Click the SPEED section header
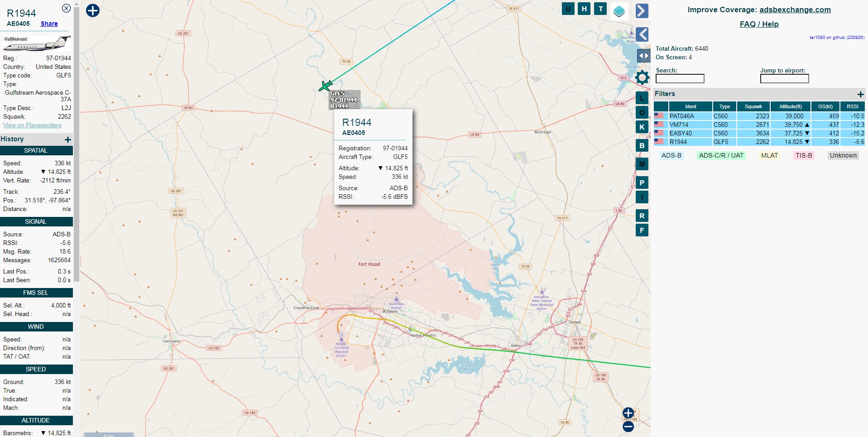 [x=36, y=369]
